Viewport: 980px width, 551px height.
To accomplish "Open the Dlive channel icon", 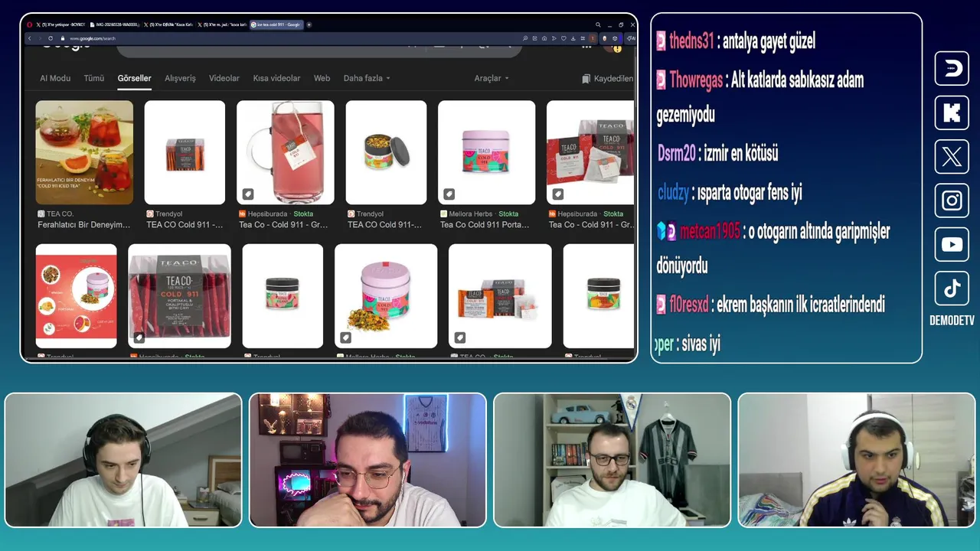I will click(x=952, y=68).
